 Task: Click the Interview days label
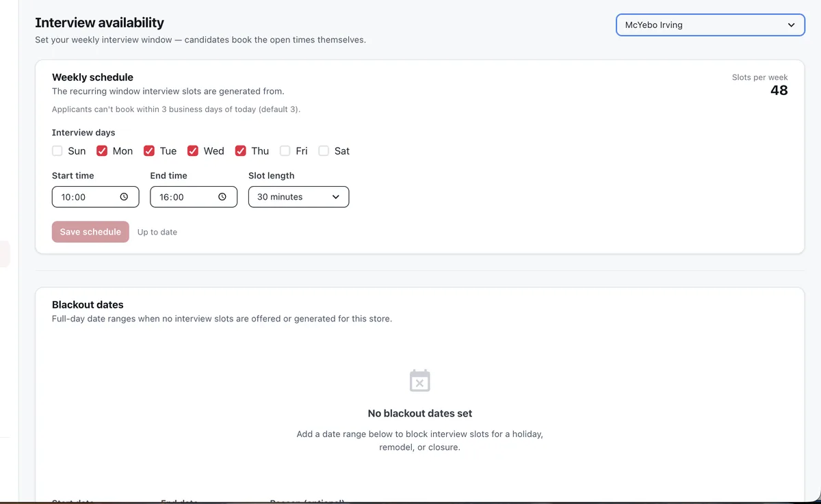coord(83,133)
